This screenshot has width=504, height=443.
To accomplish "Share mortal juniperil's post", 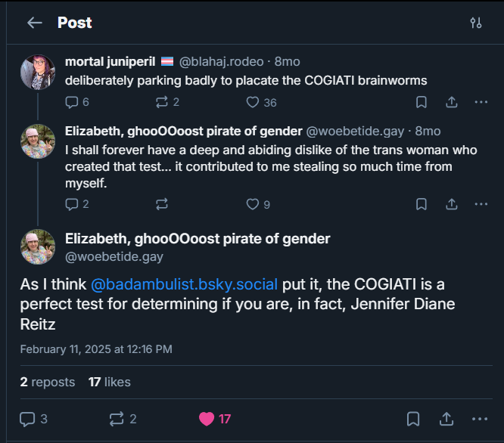I will (x=451, y=102).
